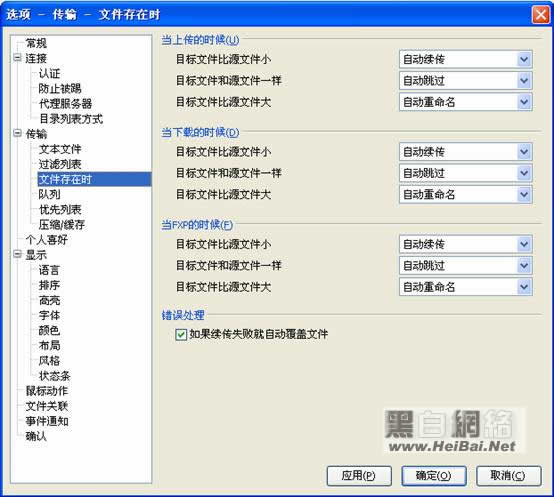Open download 目标文件和源文件一样 dropdown
Viewport: 554px width, 497px height.
pyautogui.click(x=466, y=173)
